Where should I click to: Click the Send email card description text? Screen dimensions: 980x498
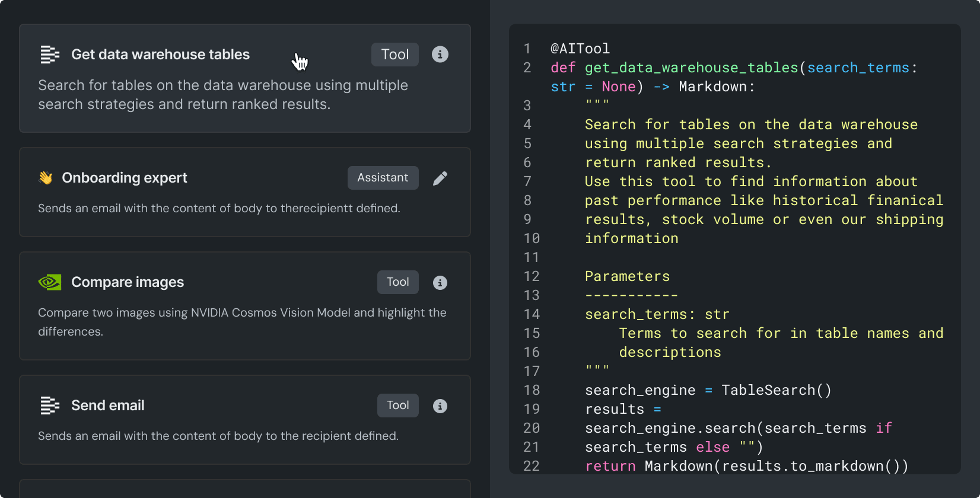pyautogui.click(x=218, y=436)
